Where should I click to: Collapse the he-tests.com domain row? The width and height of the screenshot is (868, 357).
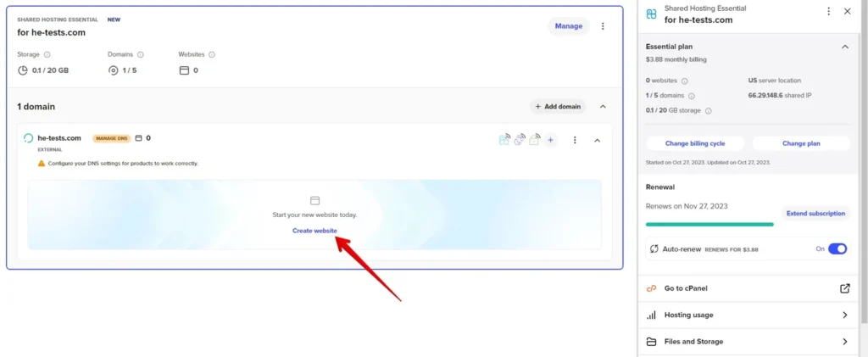(x=598, y=141)
